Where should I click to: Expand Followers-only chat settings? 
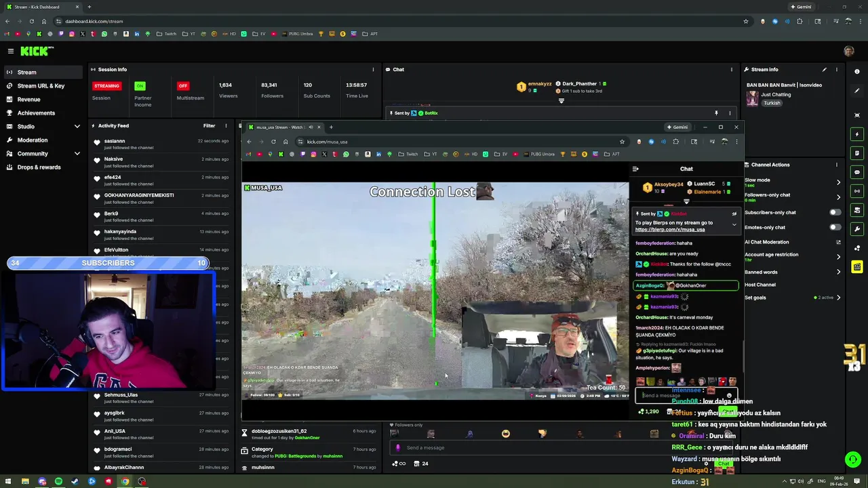(838, 197)
